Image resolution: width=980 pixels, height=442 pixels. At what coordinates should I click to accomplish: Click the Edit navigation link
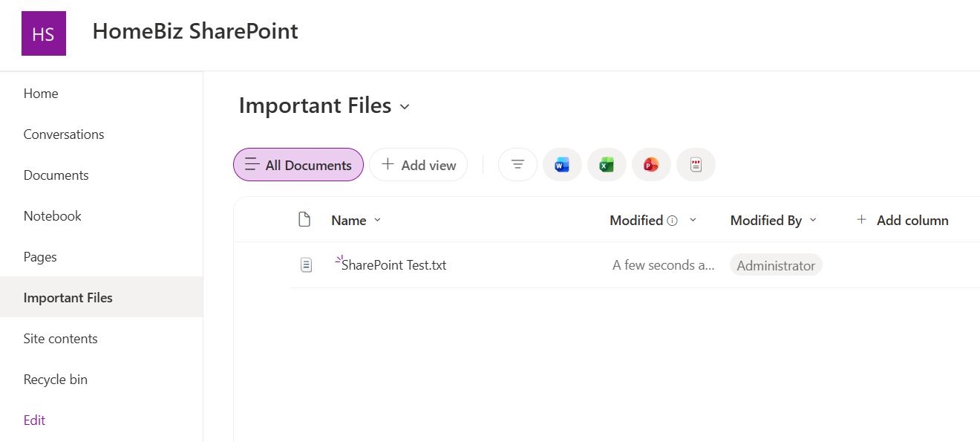(x=35, y=420)
